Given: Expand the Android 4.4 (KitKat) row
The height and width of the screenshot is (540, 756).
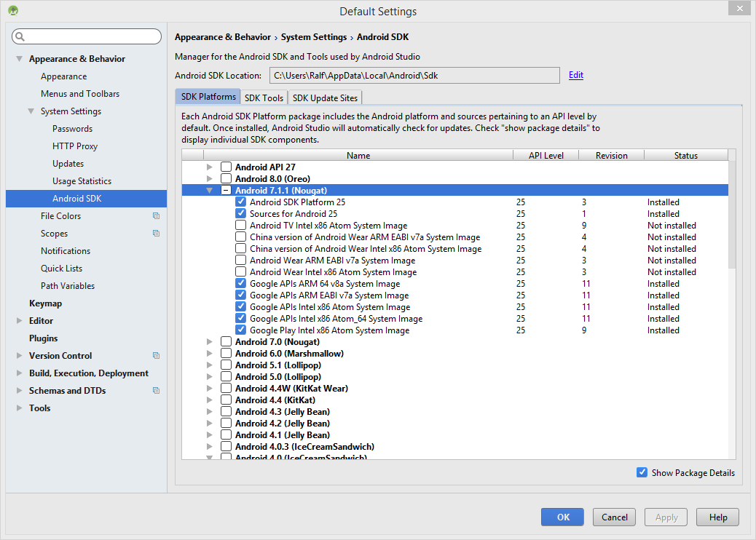Looking at the screenshot, I should (209, 400).
